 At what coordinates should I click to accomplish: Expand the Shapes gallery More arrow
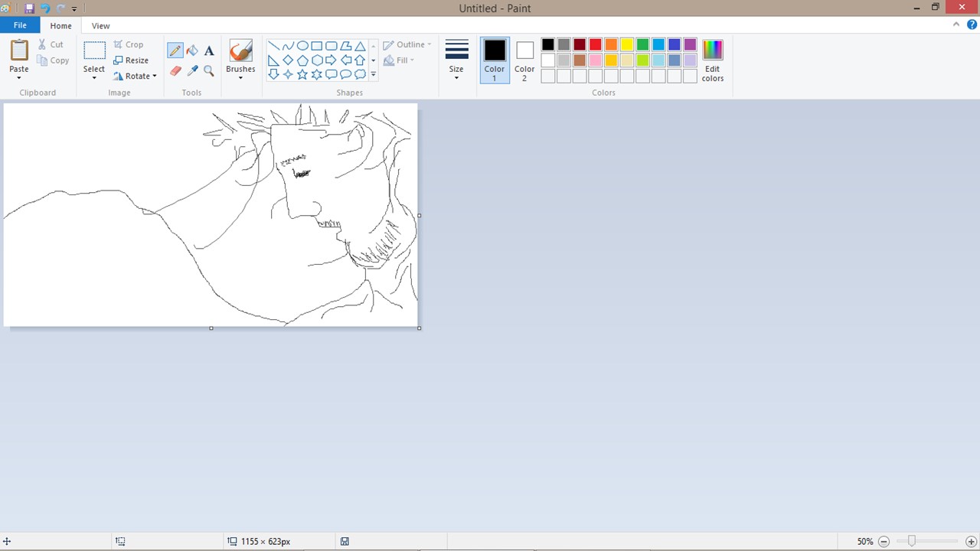[374, 74]
